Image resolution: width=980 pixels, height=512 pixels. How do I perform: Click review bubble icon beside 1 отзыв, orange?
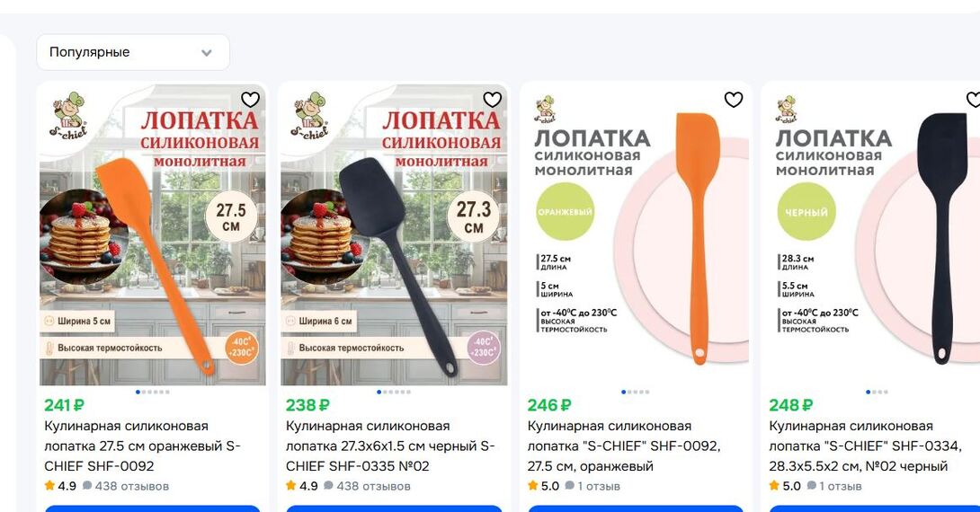tap(569, 485)
